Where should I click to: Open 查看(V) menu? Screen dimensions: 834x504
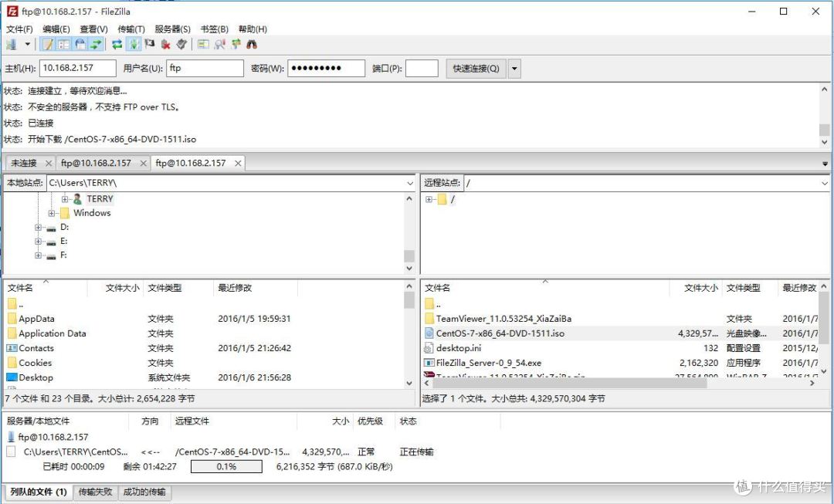coord(93,29)
